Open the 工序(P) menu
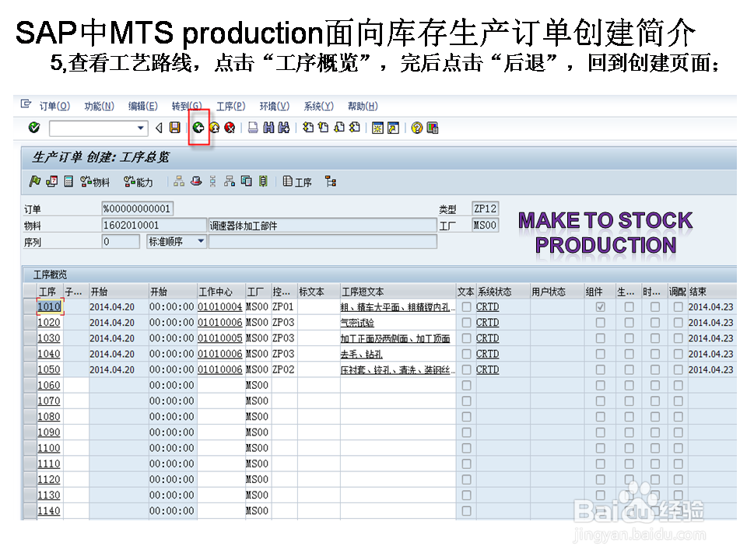The height and width of the screenshot is (560, 747). coord(230,106)
